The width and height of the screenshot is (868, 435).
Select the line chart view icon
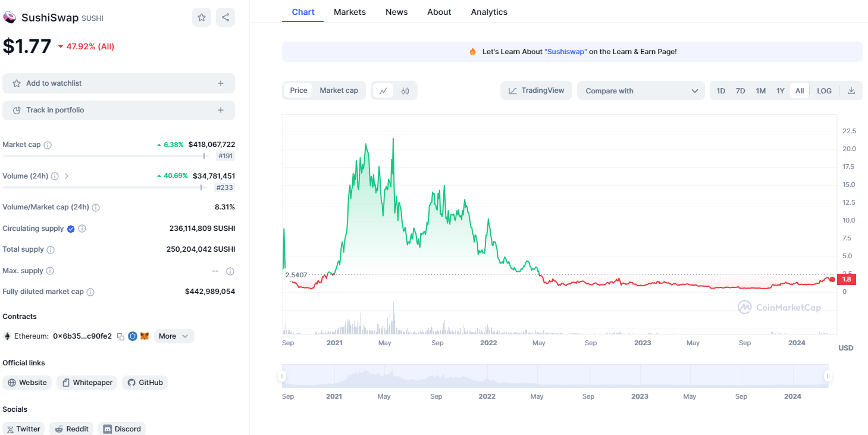(x=383, y=90)
